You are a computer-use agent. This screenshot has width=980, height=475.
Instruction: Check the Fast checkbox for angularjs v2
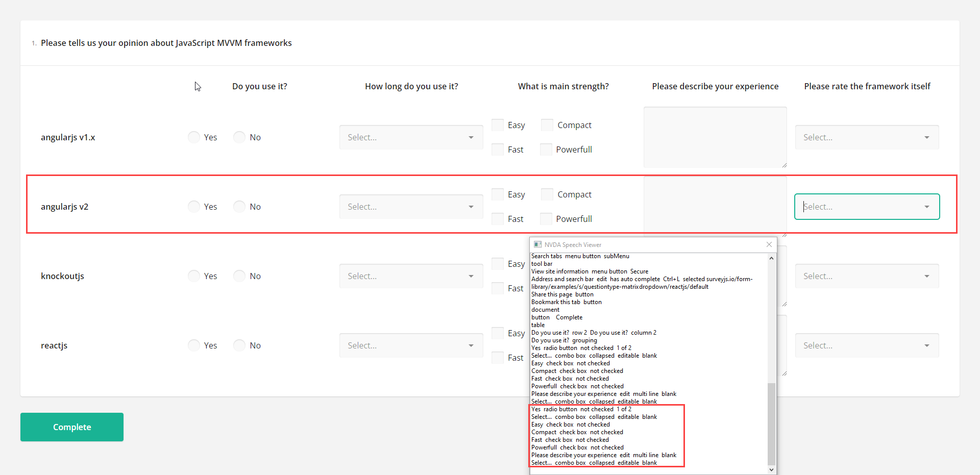497,218
